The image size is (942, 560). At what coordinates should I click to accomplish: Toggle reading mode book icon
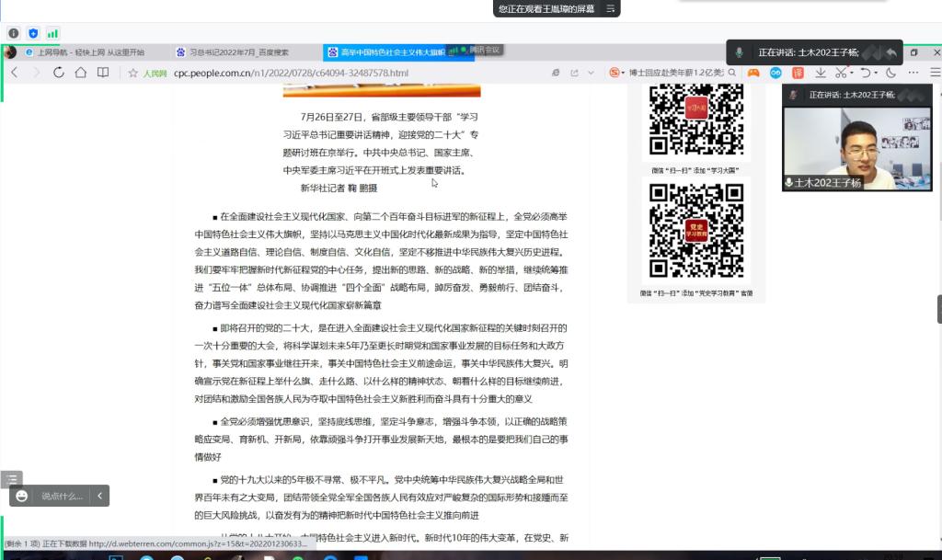[x=103, y=73]
